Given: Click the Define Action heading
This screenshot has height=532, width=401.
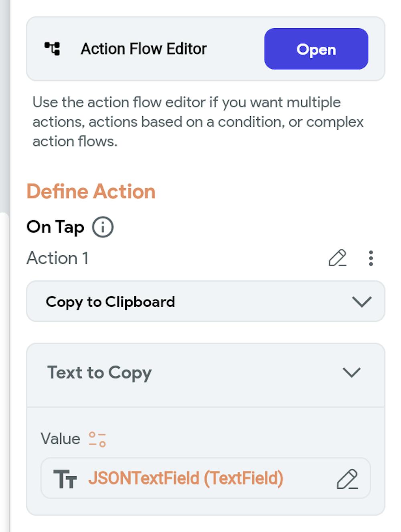Looking at the screenshot, I should pos(91,191).
